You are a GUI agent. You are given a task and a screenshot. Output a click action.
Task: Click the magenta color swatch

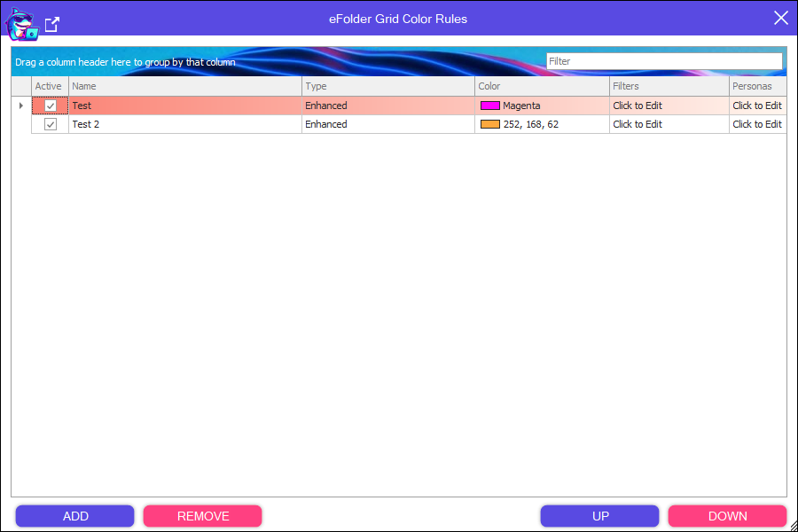pos(490,106)
